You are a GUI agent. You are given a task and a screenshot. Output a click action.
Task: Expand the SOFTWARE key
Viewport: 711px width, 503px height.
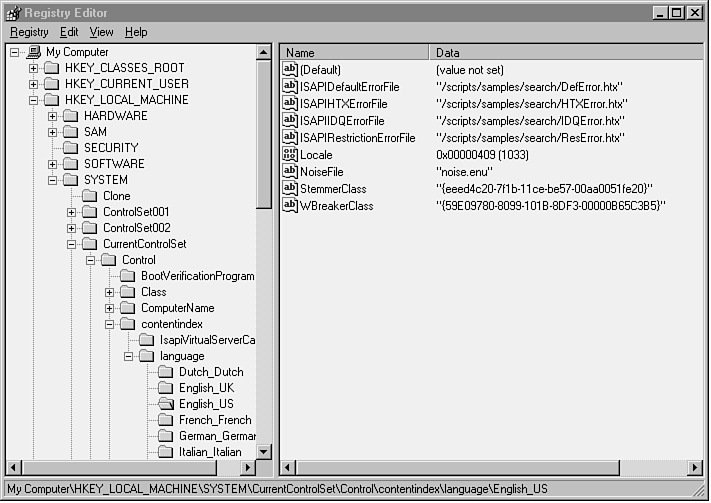pyautogui.click(x=53, y=164)
